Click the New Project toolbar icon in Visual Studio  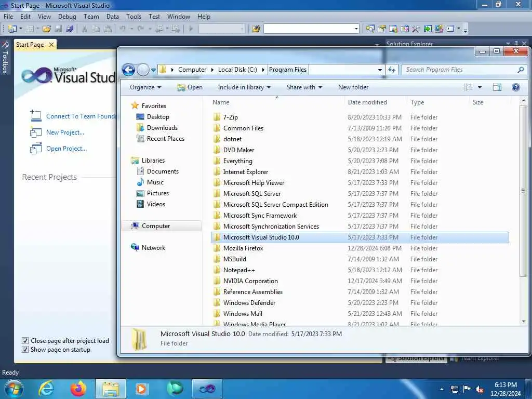click(12, 29)
